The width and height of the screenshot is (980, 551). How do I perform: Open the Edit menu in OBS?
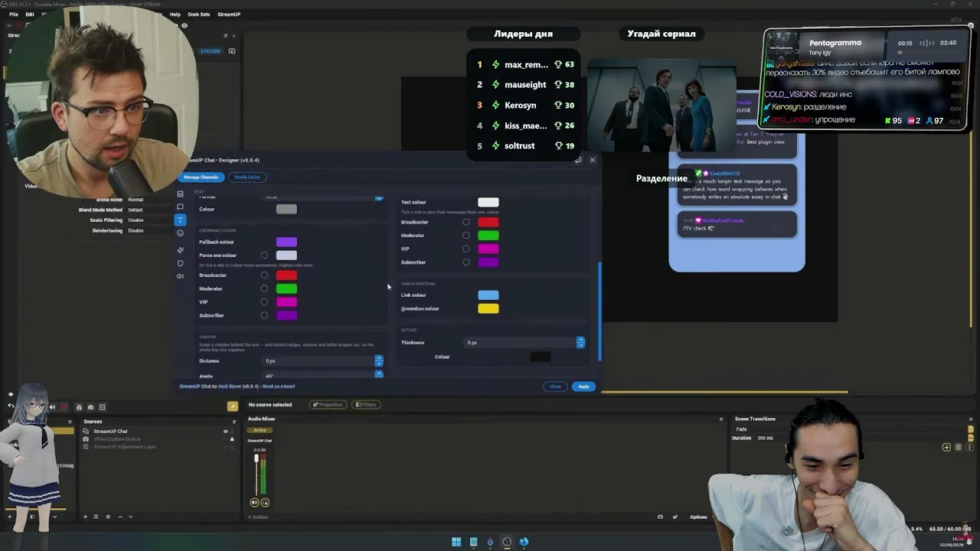click(x=30, y=15)
